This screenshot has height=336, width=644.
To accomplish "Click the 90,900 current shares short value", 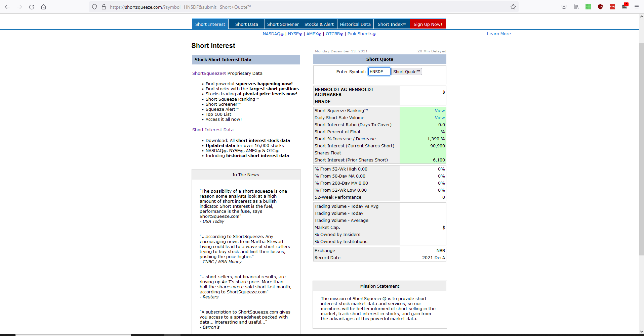I will click(437, 146).
